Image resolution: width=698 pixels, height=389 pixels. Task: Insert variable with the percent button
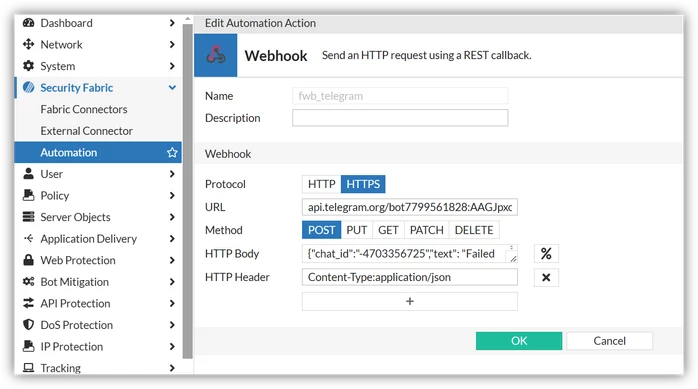[546, 254]
